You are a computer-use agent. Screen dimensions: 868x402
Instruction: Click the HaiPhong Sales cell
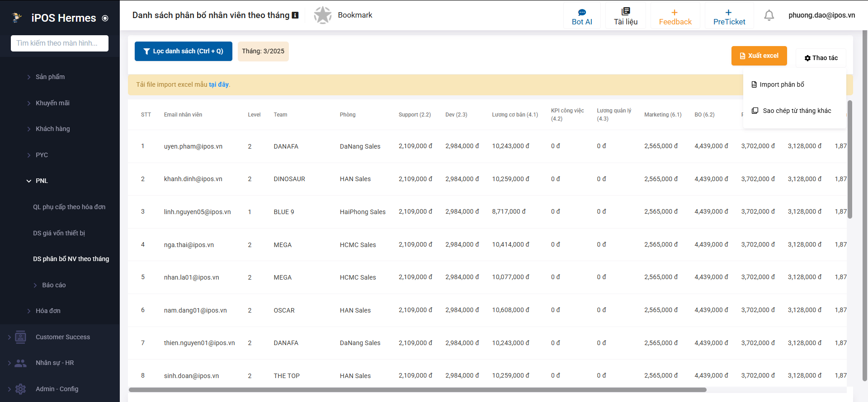click(363, 212)
